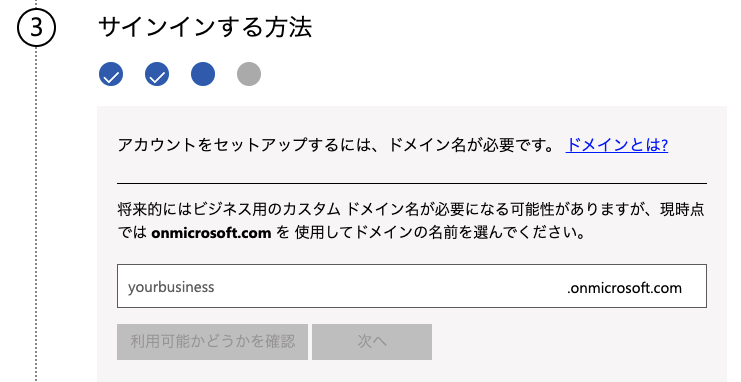741x382 pixels.
Task: Select the second completed checkmark step dot
Action: coord(157,74)
